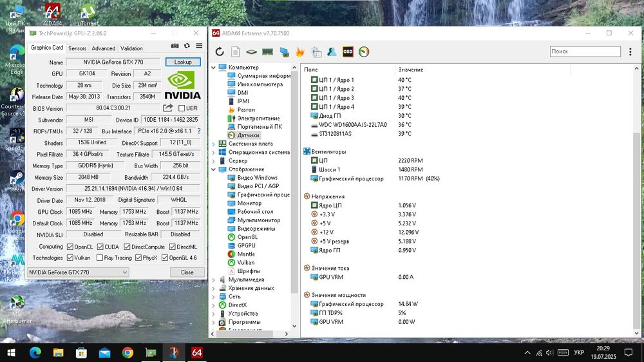The height and width of the screenshot is (362, 644).
Task: Expand the Хранение данных tree node
Action: 214,288
